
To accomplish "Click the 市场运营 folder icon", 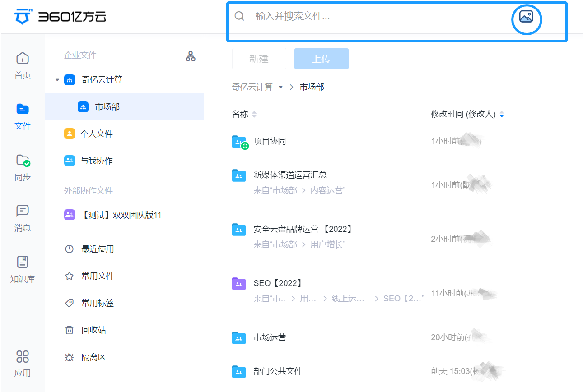I will tap(239, 337).
